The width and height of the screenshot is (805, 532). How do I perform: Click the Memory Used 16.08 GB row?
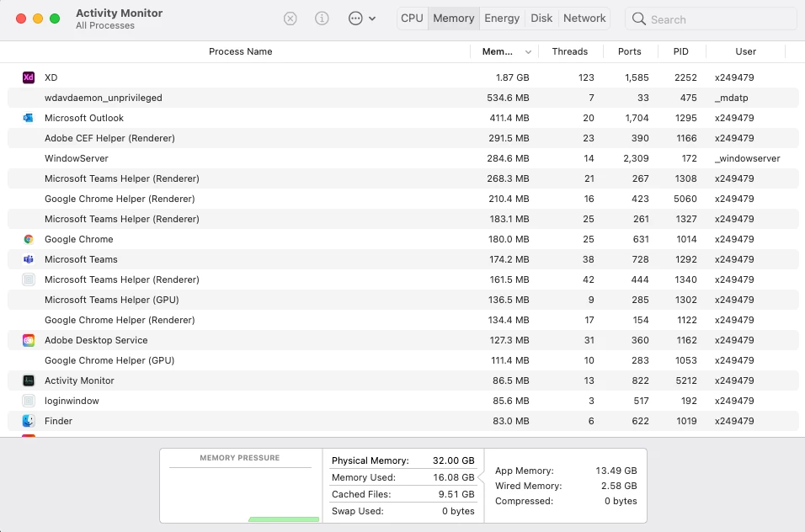(x=403, y=477)
